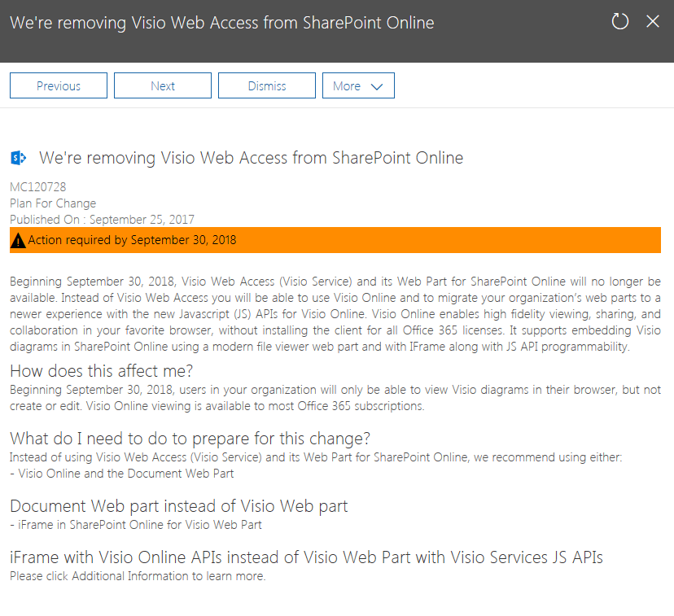The height and width of the screenshot is (616, 674).
Task: Dismiss this message
Action: point(266,85)
